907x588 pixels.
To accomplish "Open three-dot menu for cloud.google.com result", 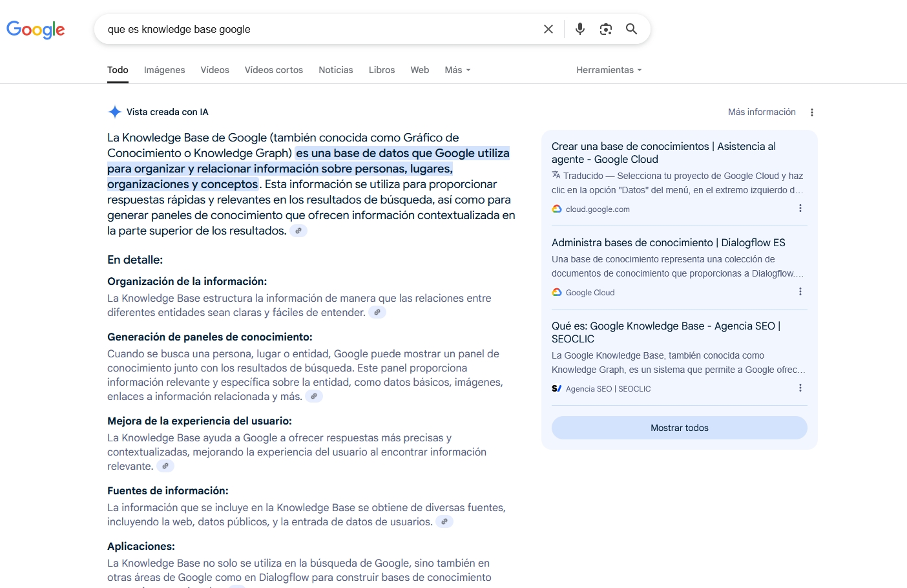I will pyautogui.click(x=800, y=208).
